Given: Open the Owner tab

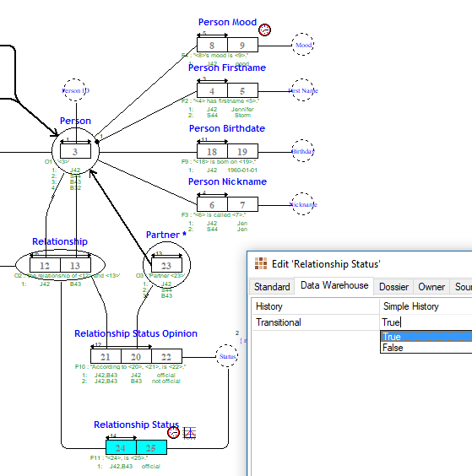Looking at the screenshot, I should pos(431,287).
